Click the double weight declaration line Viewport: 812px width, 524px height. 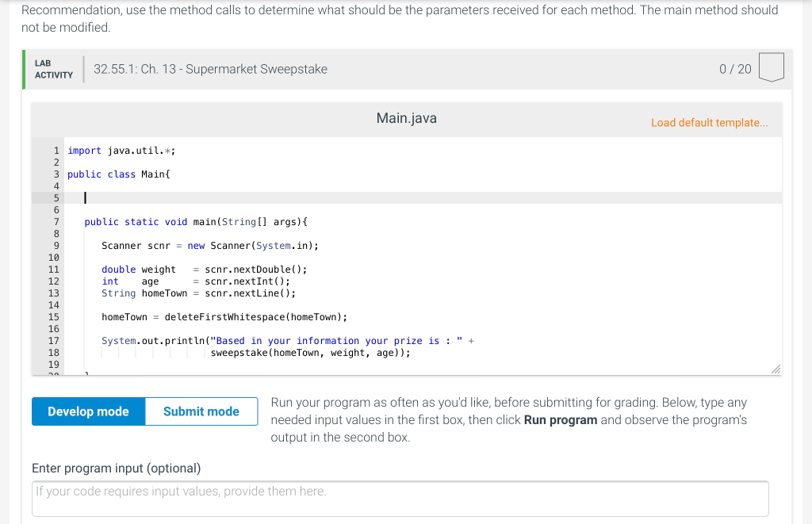coord(204,270)
